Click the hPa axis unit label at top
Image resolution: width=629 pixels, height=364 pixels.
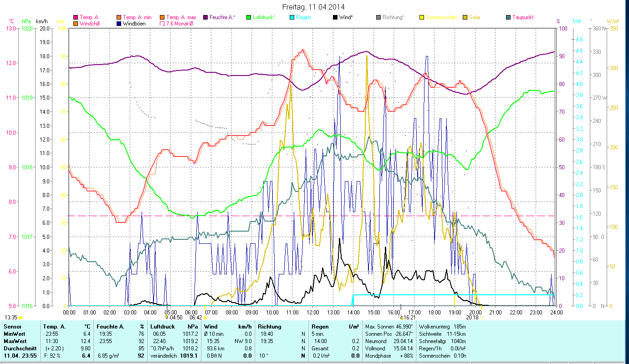pos(26,21)
